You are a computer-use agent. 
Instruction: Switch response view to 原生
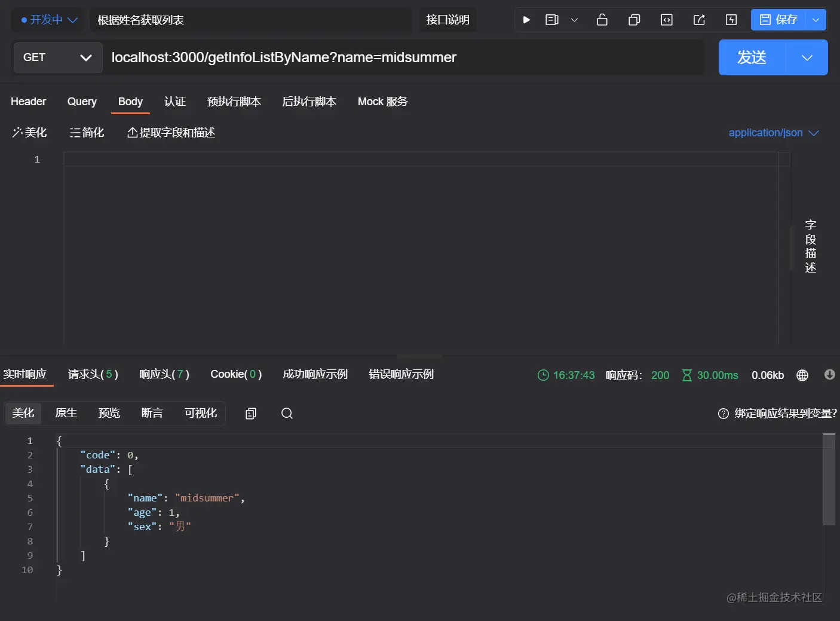(66, 413)
